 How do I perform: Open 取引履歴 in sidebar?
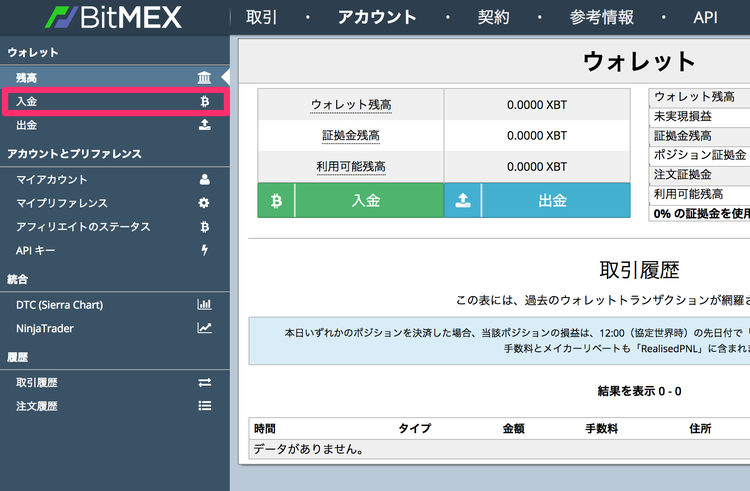tap(115, 382)
